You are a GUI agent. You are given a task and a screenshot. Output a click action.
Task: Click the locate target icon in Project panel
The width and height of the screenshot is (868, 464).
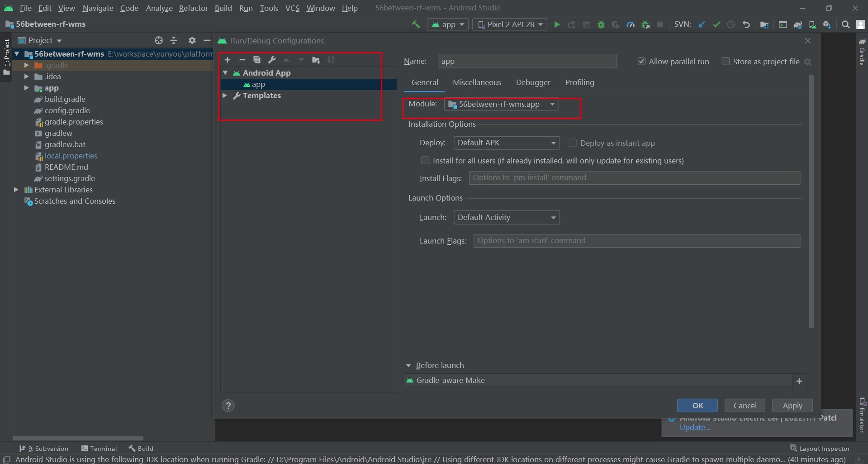tap(159, 40)
